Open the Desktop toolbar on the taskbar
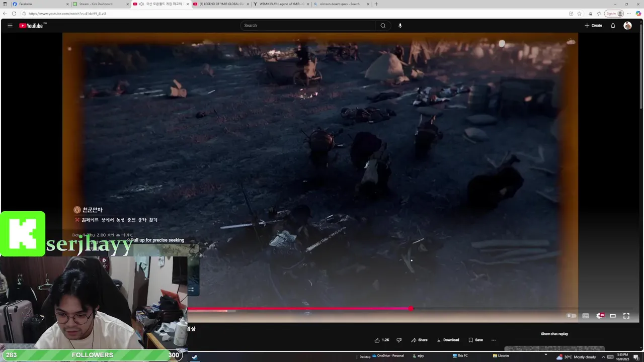 pos(365,356)
